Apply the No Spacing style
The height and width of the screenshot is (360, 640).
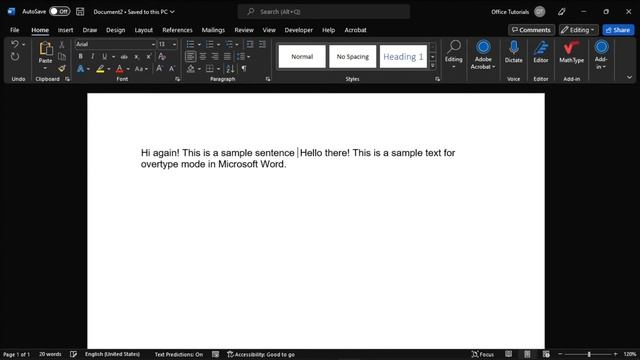[x=353, y=56]
